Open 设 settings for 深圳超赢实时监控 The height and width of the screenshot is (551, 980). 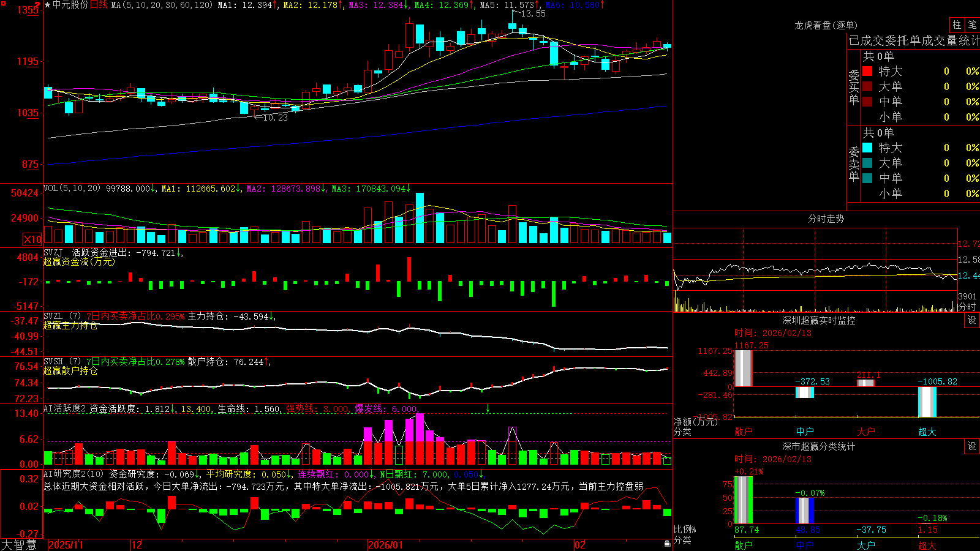click(972, 320)
